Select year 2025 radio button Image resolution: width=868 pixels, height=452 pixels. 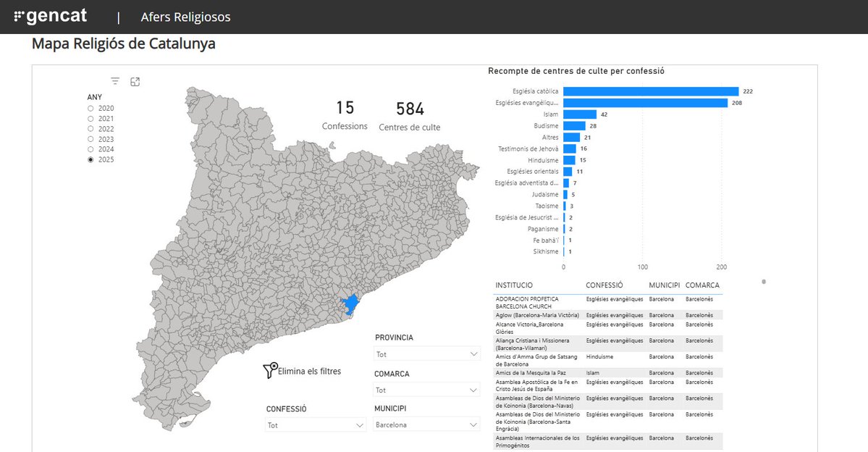point(90,159)
